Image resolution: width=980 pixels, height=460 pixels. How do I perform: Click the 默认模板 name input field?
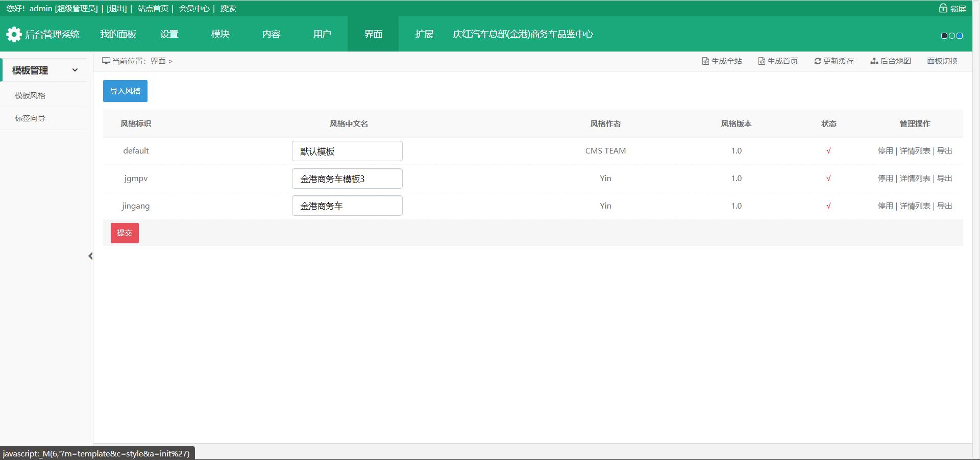coord(347,151)
